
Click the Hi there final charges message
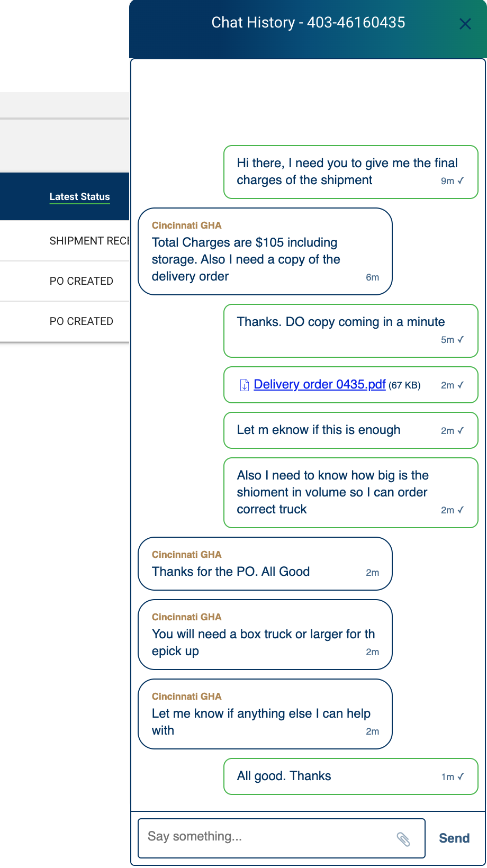(x=351, y=172)
